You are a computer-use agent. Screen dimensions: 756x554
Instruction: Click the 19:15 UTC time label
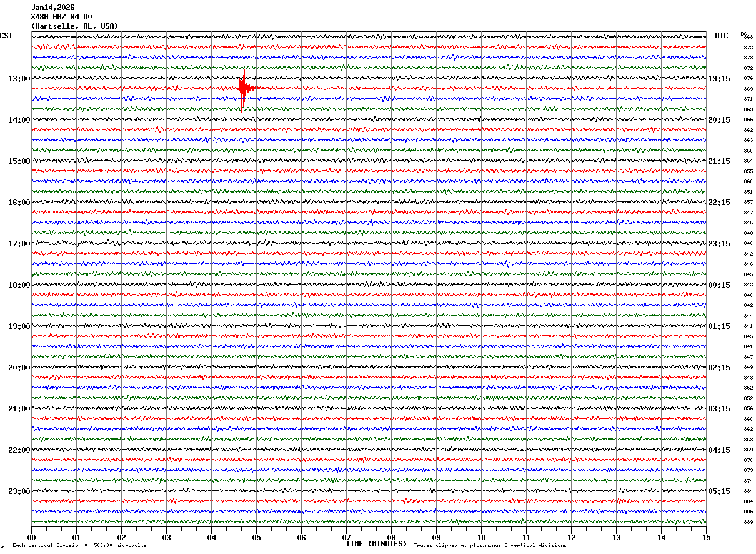tap(719, 79)
